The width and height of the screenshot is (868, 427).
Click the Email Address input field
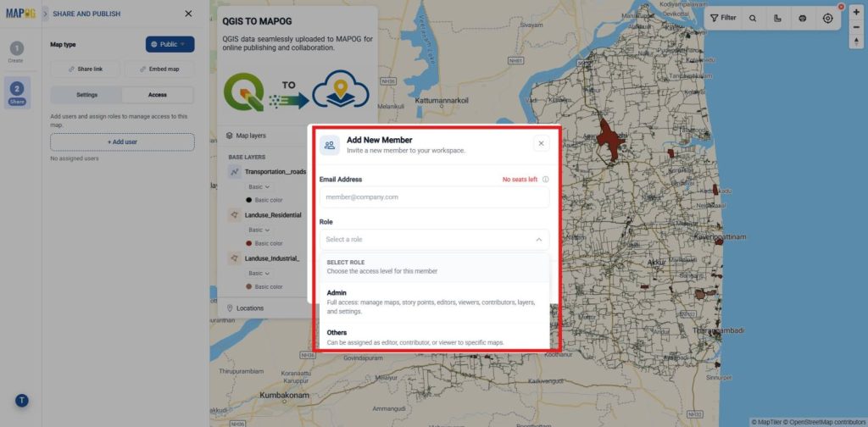(435, 197)
